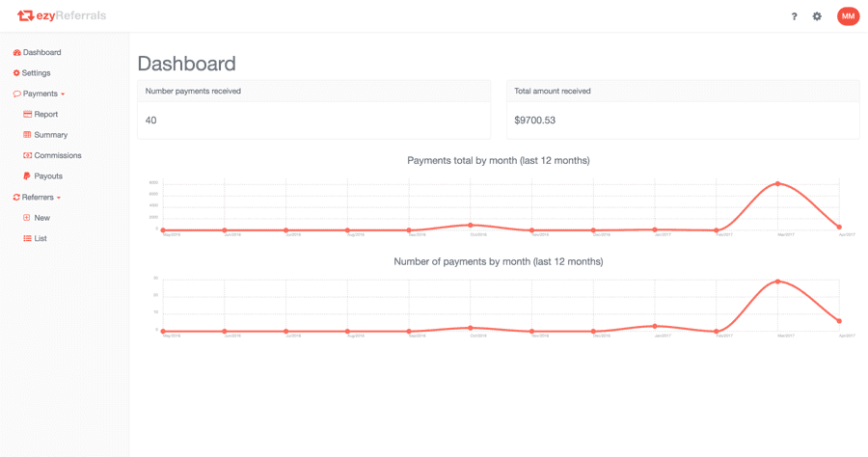Image resolution: width=868 pixels, height=457 pixels.
Task: Click the Oct/2016 point on payments total chart
Action: (471, 226)
